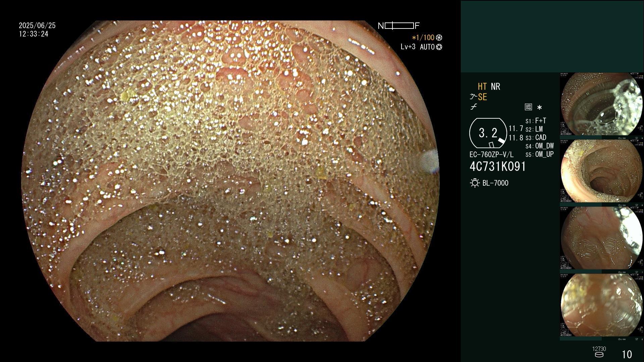Click the asterisk icon beside the settings icon
The width and height of the screenshot is (644, 362).
(539, 108)
